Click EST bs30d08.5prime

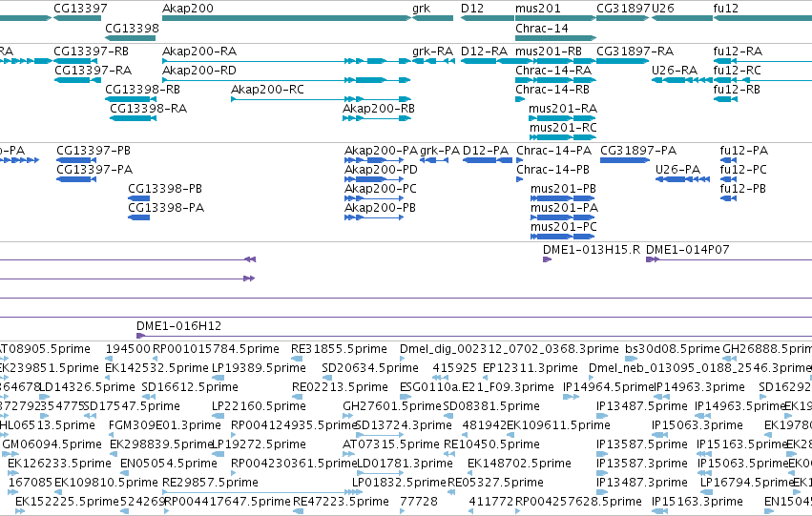click(672, 349)
